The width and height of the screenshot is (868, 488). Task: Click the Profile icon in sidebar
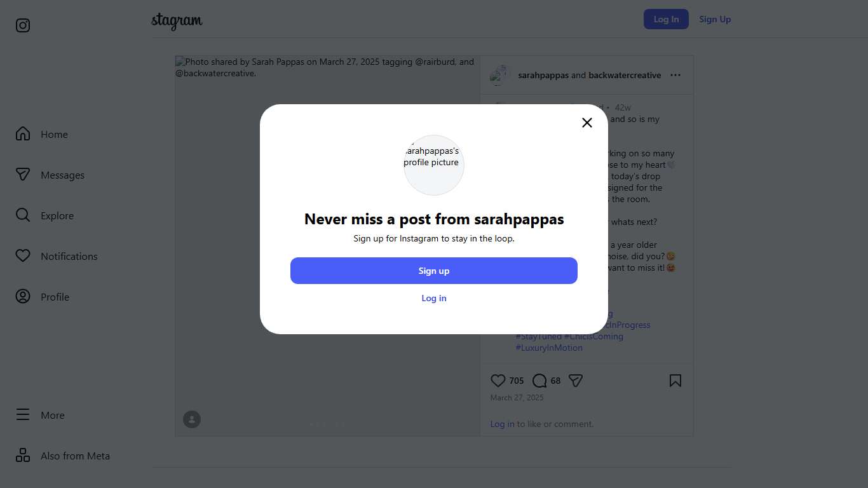(23, 297)
